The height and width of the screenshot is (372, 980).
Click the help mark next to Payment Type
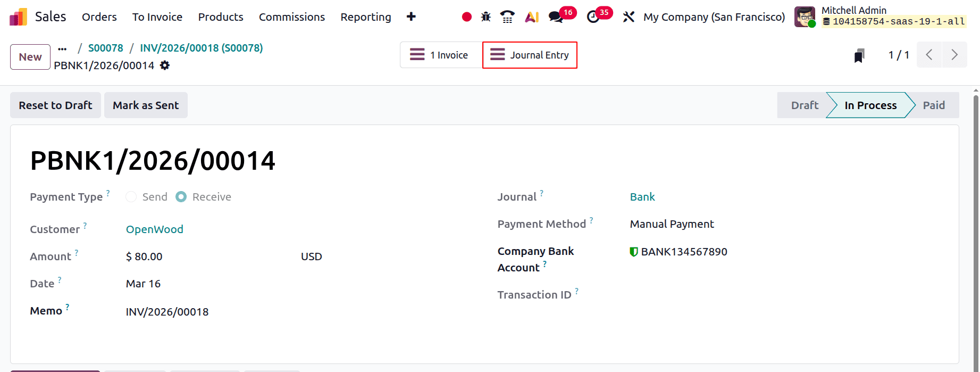(108, 193)
